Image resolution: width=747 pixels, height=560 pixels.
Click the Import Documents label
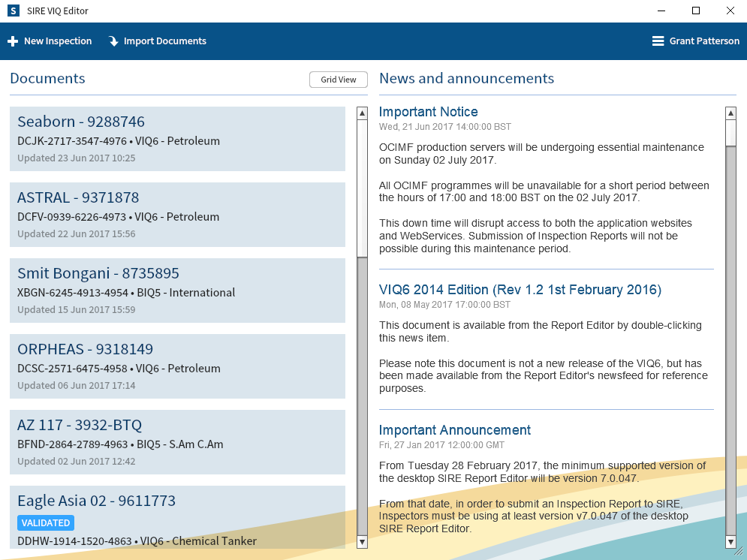[165, 41]
